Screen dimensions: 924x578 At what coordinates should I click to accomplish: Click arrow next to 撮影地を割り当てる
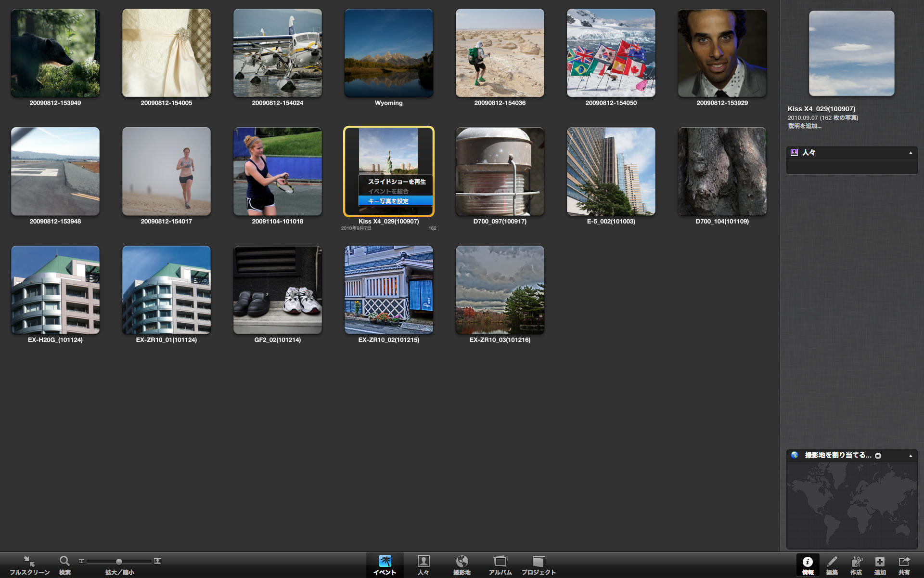pos(878,456)
